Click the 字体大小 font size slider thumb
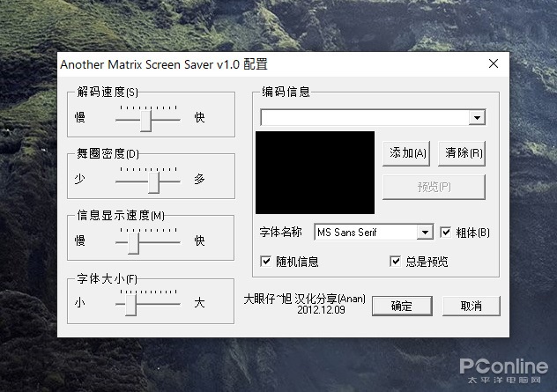Image resolution: width=557 pixels, height=392 pixels. (x=130, y=306)
